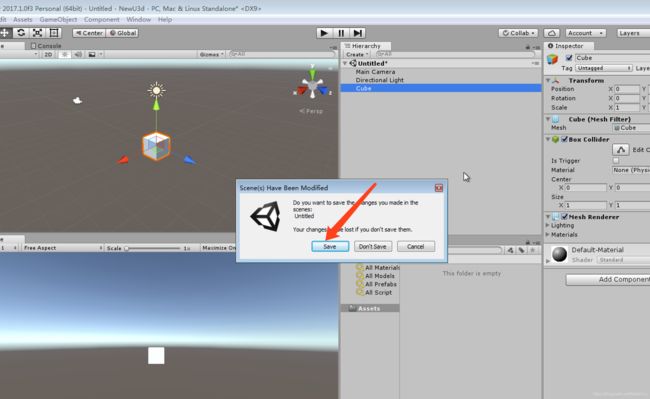Click the Hierarchy search field

tap(455, 54)
